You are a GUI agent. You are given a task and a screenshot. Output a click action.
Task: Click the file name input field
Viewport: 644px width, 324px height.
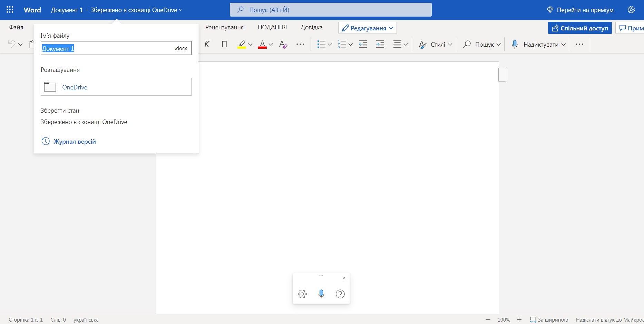tap(116, 48)
